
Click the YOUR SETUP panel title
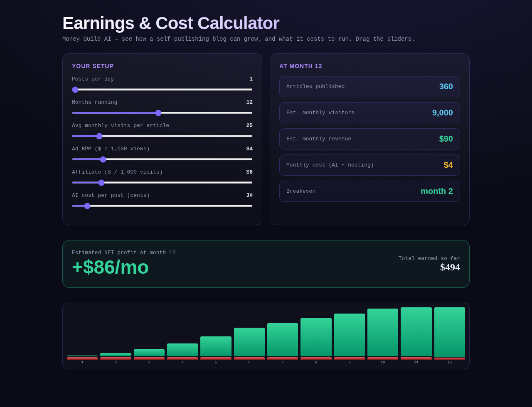tap(93, 66)
